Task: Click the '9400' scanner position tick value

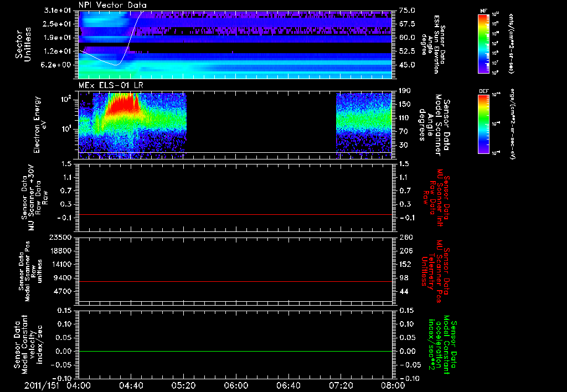Action: 62,278
